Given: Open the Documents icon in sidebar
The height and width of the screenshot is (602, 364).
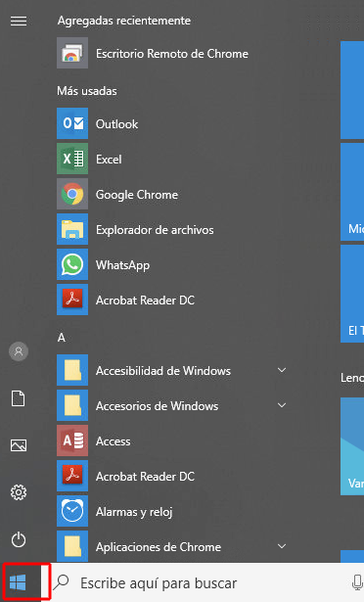Looking at the screenshot, I should 19,398.
